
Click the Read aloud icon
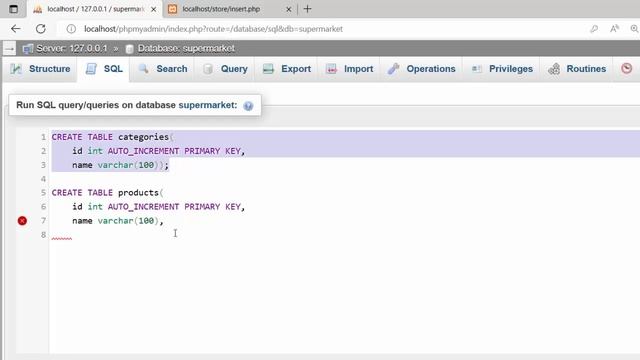coord(614,29)
